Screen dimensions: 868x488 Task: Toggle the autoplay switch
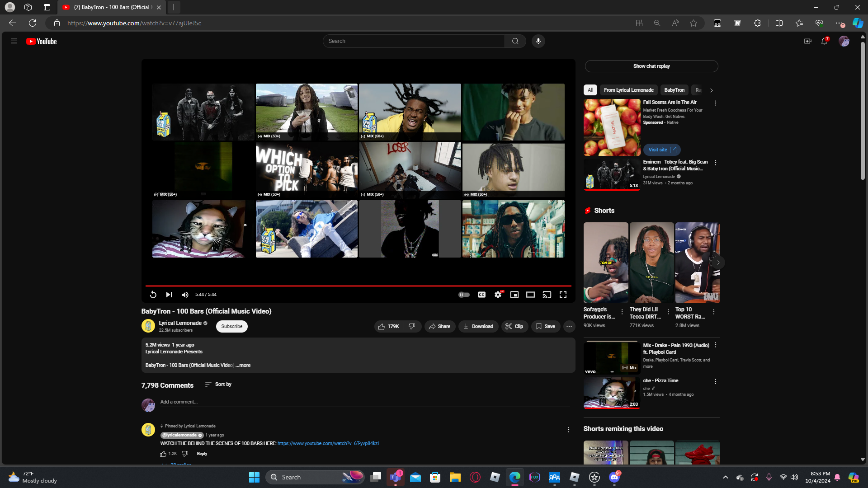click(x=464, y=295)
